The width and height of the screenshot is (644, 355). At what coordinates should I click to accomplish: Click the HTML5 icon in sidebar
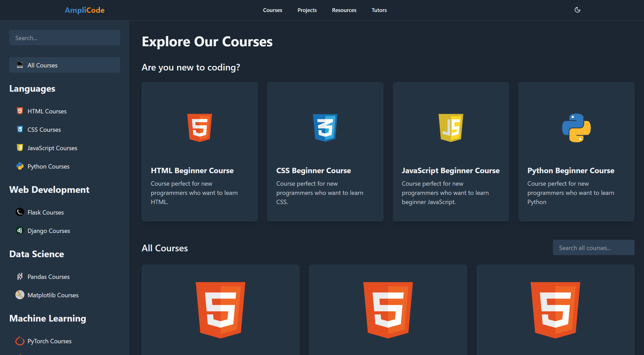[x=20, y=111]
